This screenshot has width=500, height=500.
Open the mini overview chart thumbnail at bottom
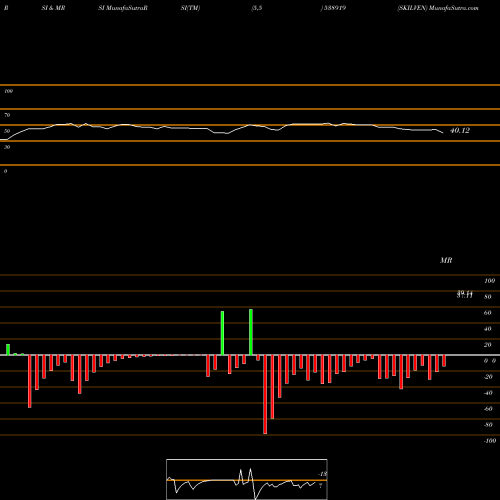point(247,479)
